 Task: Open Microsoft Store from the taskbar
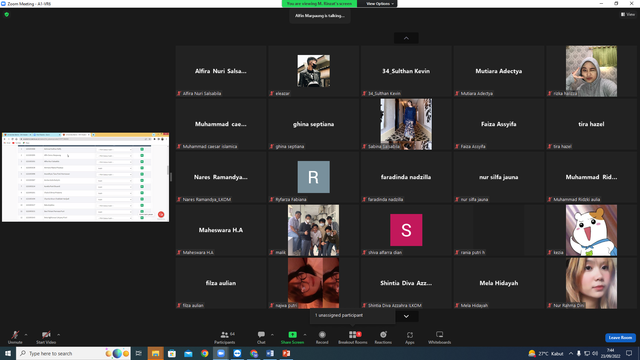coord(172,353)
